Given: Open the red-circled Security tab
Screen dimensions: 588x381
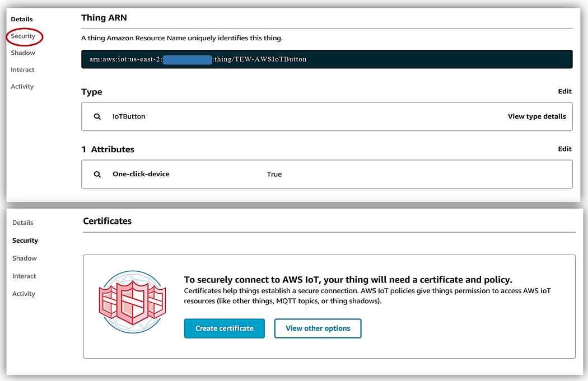Looking at the screenshot, I should tap(23, 36).
